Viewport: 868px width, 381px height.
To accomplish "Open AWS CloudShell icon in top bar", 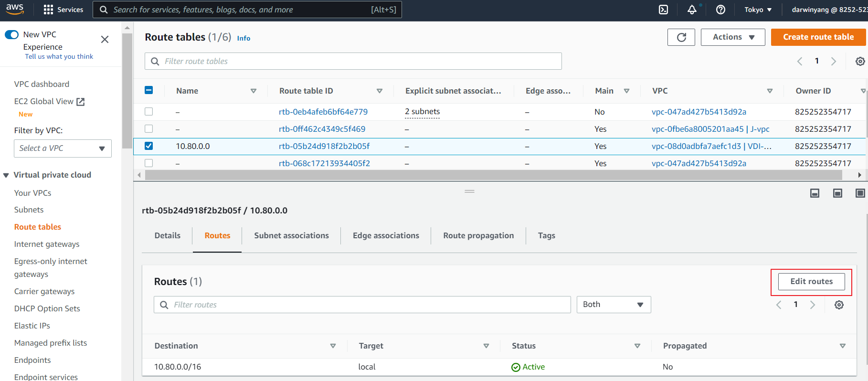I will coord(663,10).
